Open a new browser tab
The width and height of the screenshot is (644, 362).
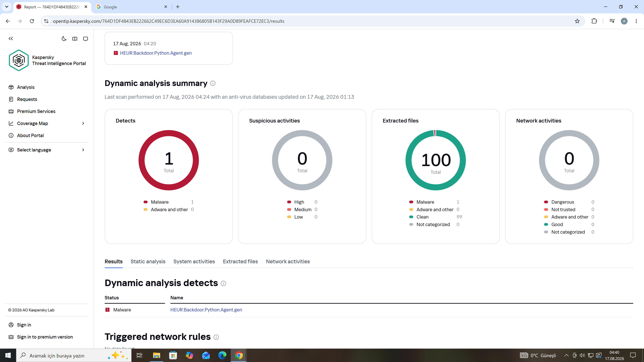pos(178,7)
